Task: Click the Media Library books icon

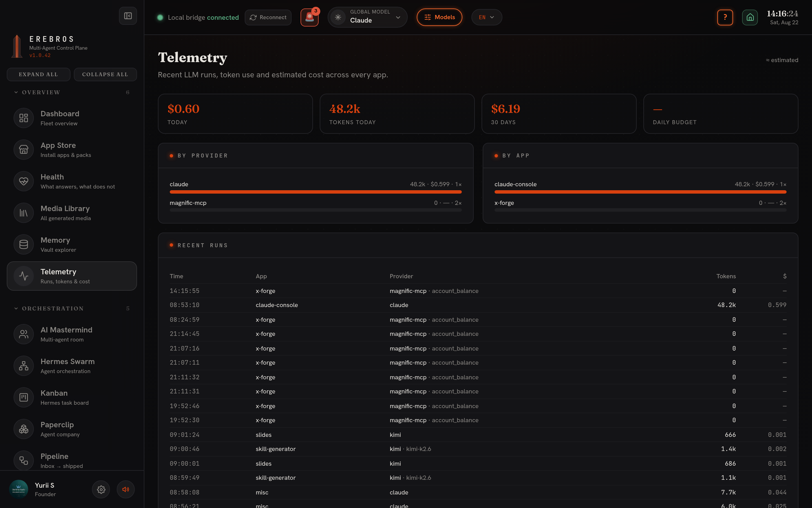Action: [x=23, y=213]
